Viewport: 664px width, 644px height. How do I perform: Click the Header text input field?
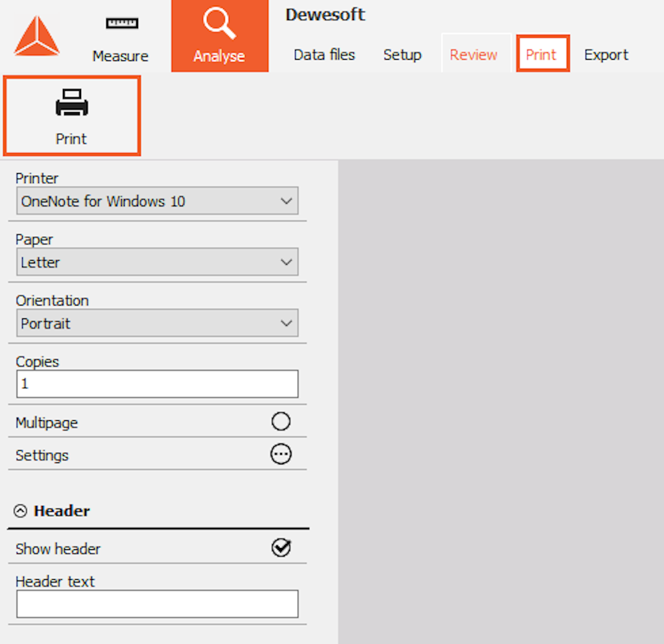pyautogui.click(x=157, y=604)
